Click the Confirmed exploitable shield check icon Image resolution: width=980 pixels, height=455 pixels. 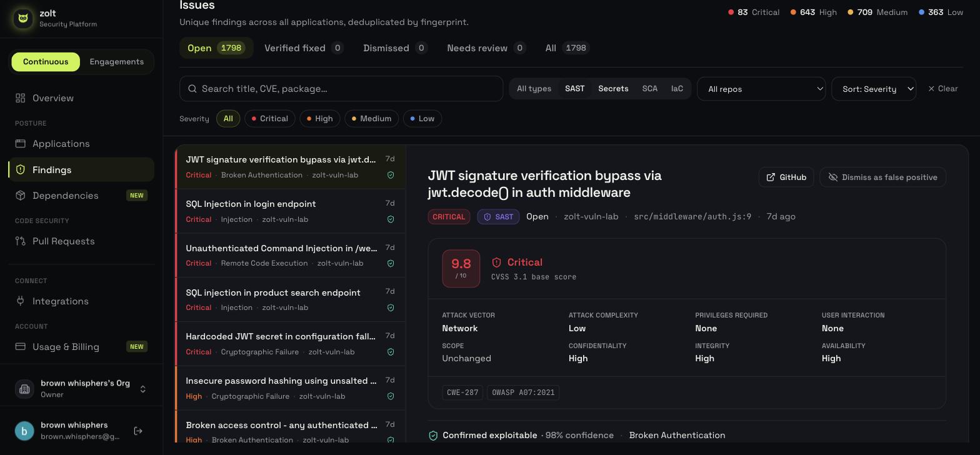pos(433,436)
